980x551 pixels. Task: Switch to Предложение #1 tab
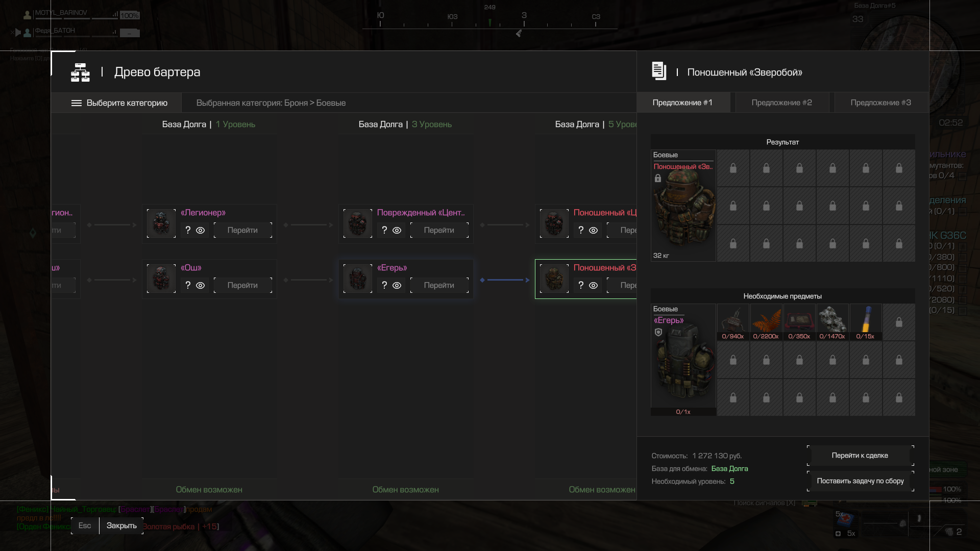(x=683, y=103)
